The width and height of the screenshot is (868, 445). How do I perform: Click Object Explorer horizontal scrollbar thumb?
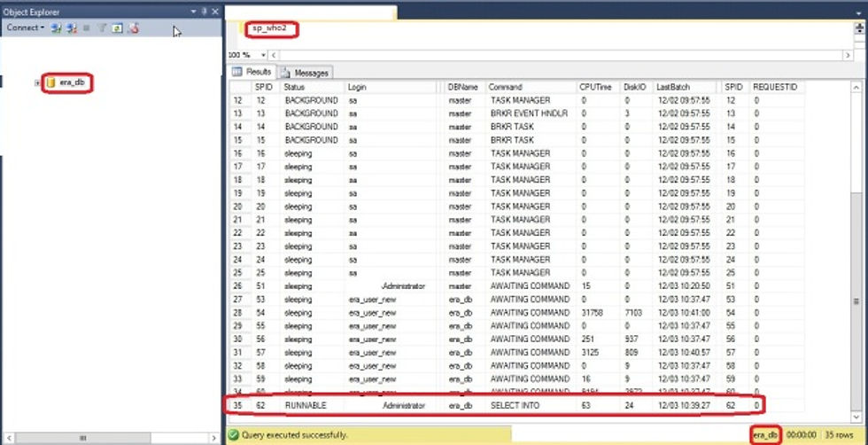(82, 438)
